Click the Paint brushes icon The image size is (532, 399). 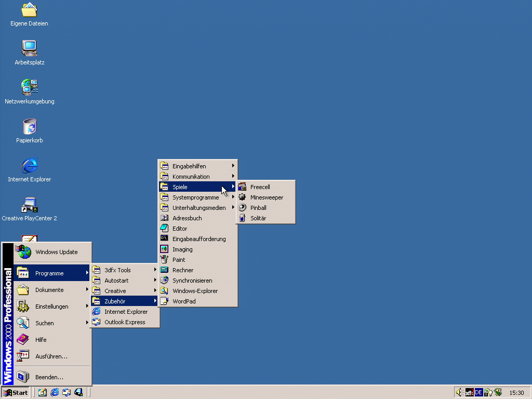point(164,260)
